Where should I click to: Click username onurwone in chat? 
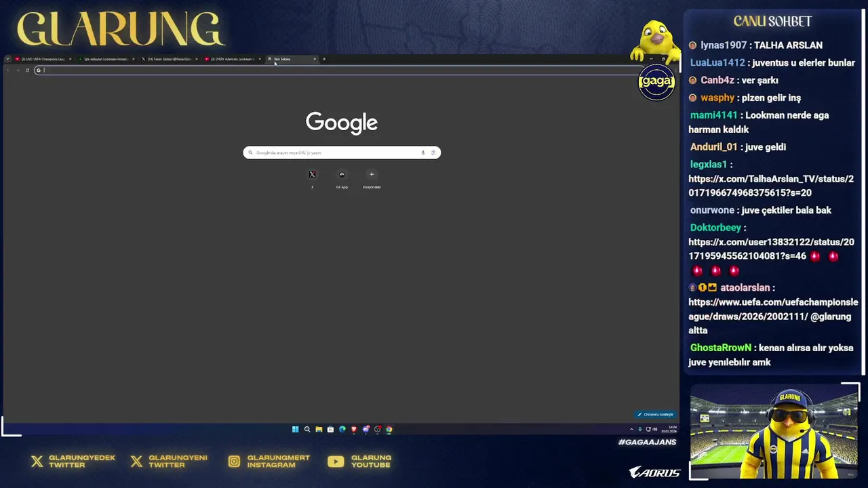[712, 210]
